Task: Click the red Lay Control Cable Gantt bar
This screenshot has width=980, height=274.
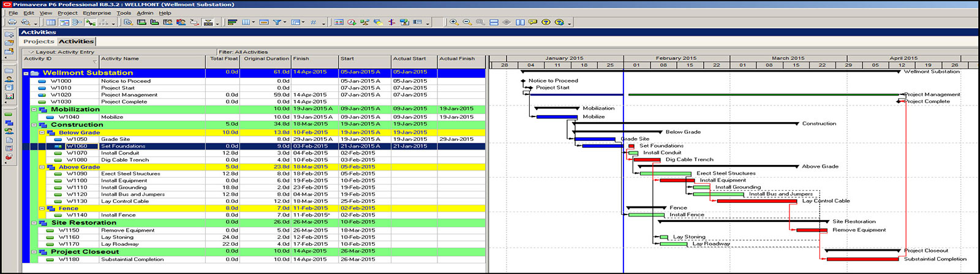Action: pyautogui.click(x=757, y=201)
